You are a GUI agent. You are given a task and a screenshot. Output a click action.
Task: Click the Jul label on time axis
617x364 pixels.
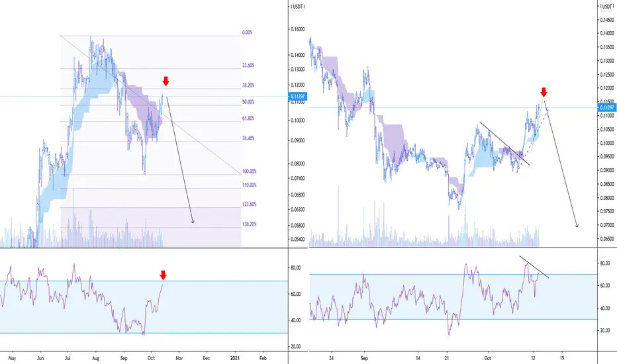point(68,358)
